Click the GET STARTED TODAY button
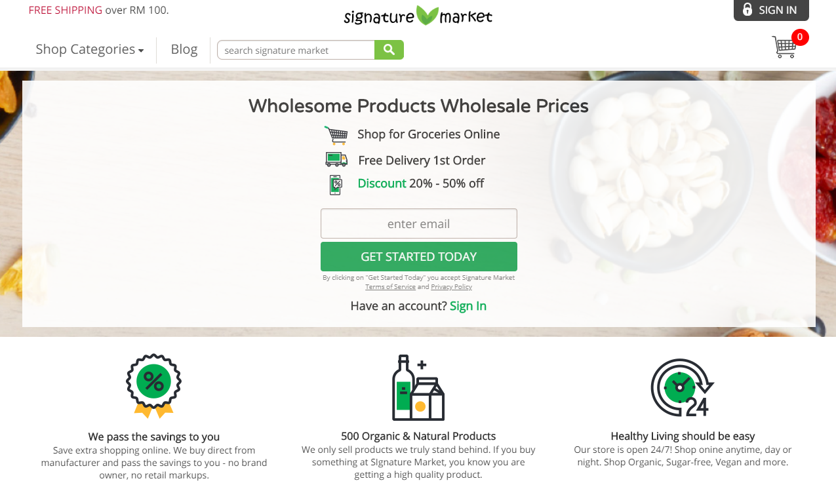This screenshot has width=836, height=504. coord(419,256)
